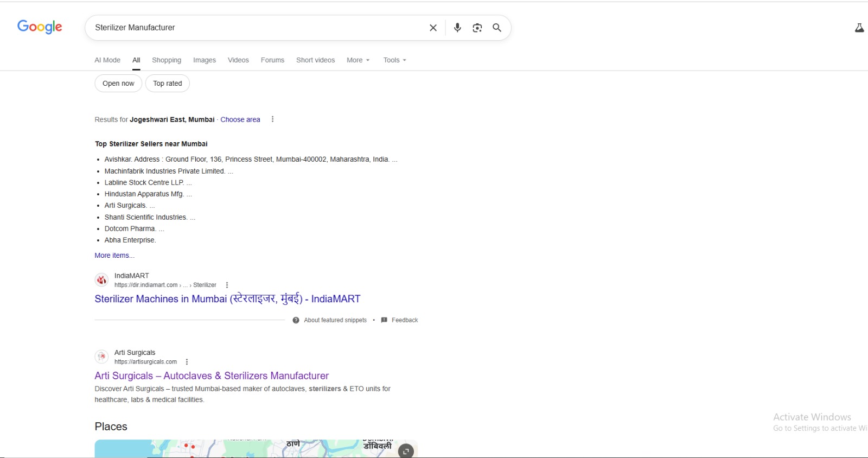The image size is (868, 458).
Task: Start voice search with the microphone icon
Action: pos(457,28)
